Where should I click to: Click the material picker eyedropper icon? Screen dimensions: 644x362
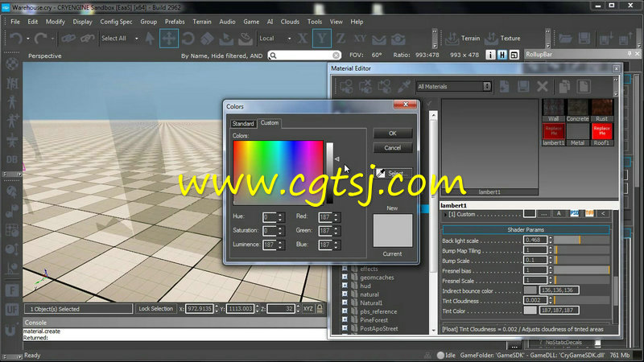coord(403,86)
